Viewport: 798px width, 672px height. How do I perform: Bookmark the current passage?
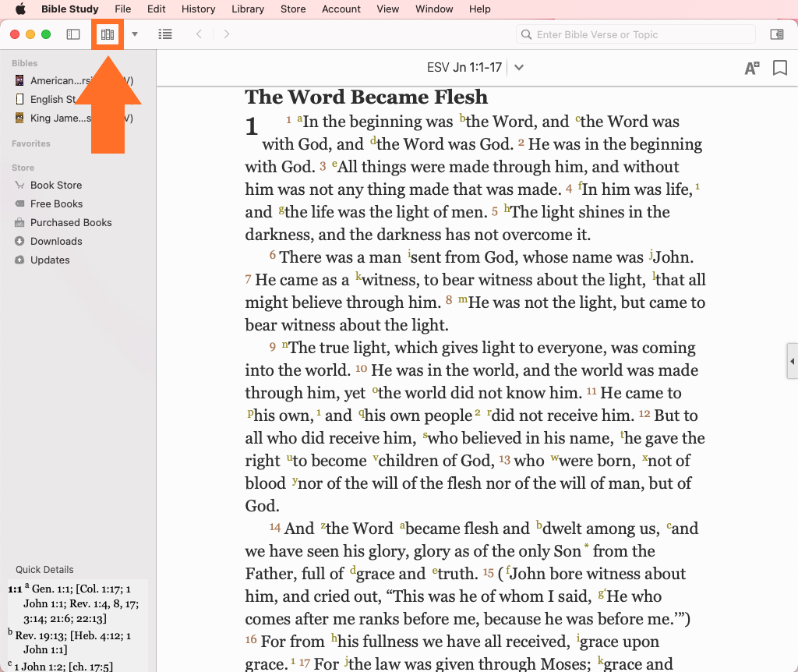click(779, 68)
